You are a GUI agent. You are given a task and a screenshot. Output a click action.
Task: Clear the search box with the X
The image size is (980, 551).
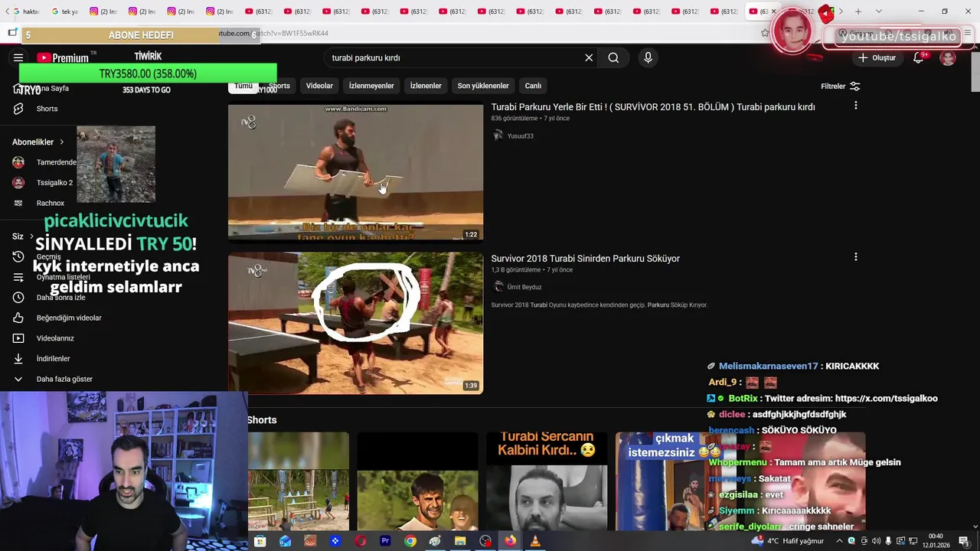[589, 57]
